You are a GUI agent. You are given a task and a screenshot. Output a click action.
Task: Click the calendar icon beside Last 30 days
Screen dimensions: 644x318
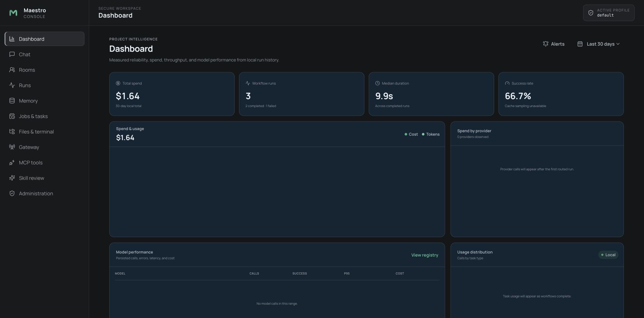580,44
